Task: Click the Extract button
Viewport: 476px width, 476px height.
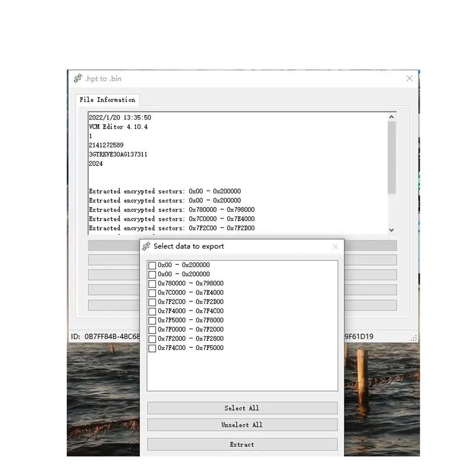Action: [242, 445]
